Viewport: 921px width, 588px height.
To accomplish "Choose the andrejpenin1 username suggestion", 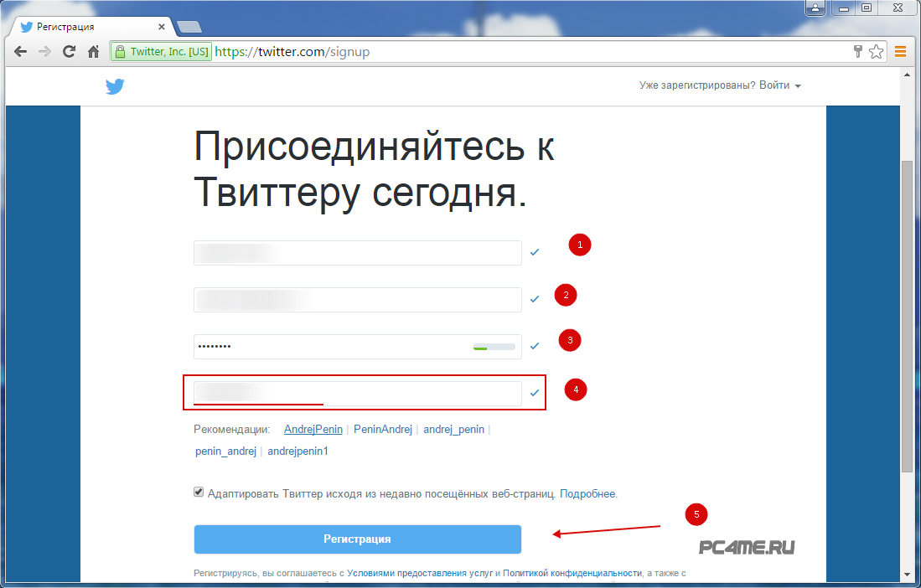I will tap(298, 451).
